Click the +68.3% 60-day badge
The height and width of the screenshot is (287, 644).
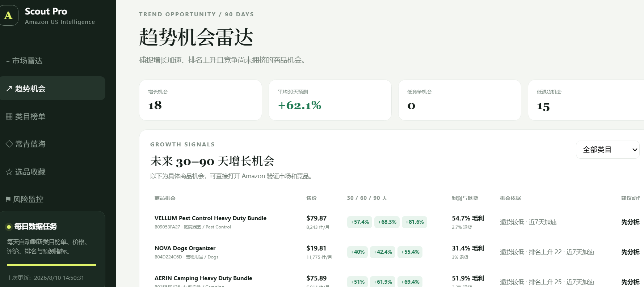coord(387,222)
